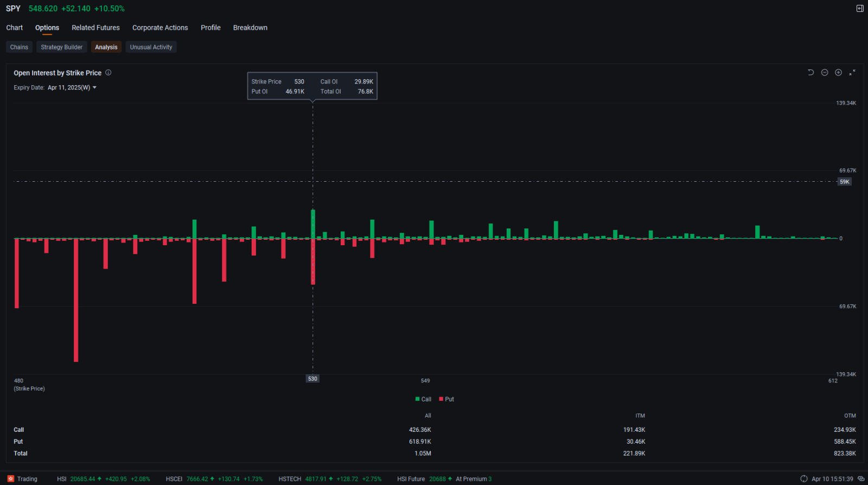Go to the Profile tab
This screenshot has width=868, height=485.
(210, 28)
